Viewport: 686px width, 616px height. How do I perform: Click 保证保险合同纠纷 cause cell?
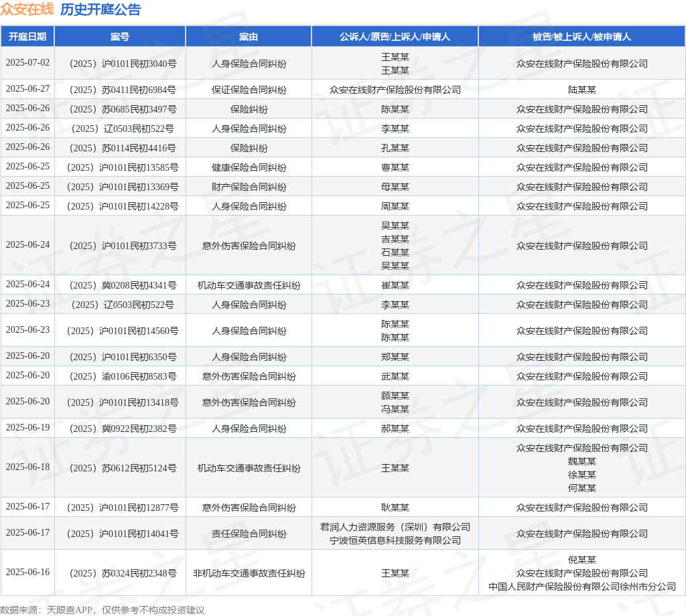coord(249,90)
